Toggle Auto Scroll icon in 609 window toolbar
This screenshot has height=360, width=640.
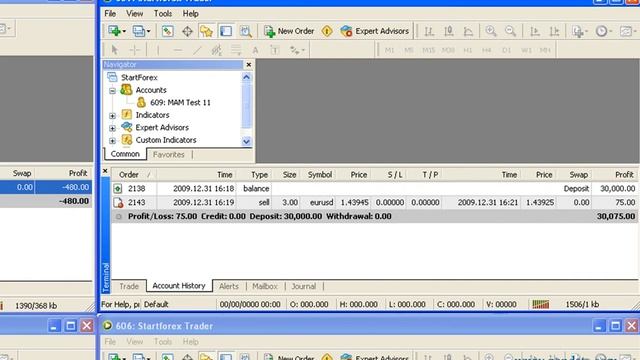[x=534, y=31]
